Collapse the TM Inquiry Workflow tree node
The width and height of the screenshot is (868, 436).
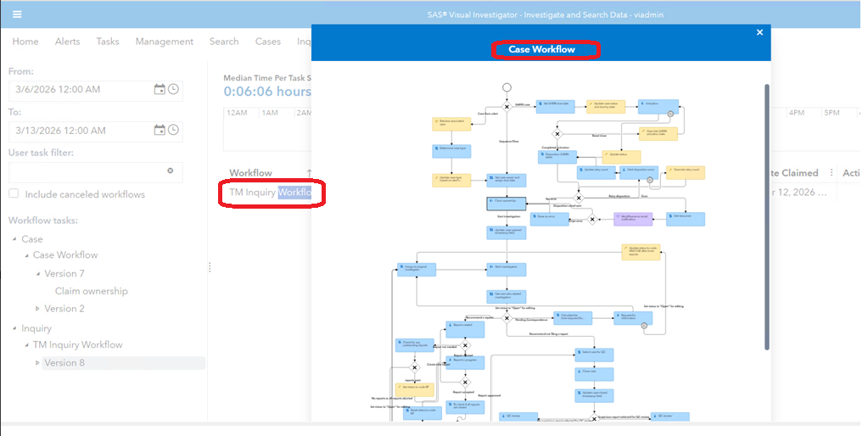pyautogui.click(x=26, y=344)
